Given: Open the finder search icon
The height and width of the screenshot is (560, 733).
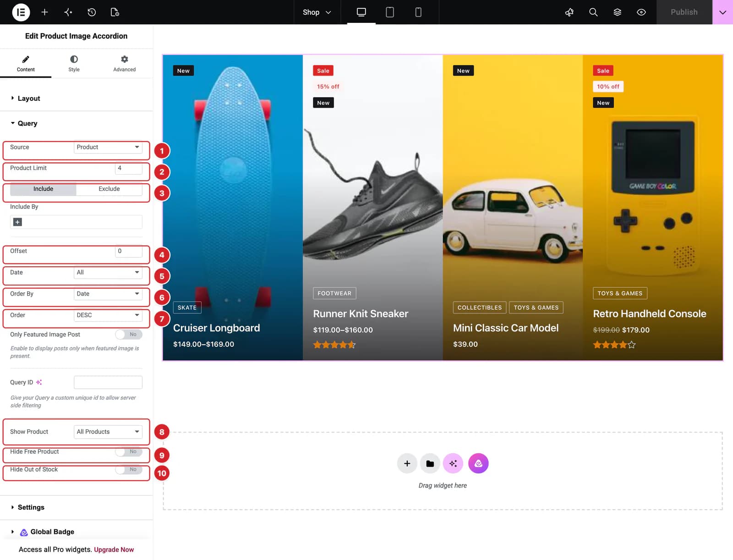Looking at the screenshot, I should [x=593, y=12].
